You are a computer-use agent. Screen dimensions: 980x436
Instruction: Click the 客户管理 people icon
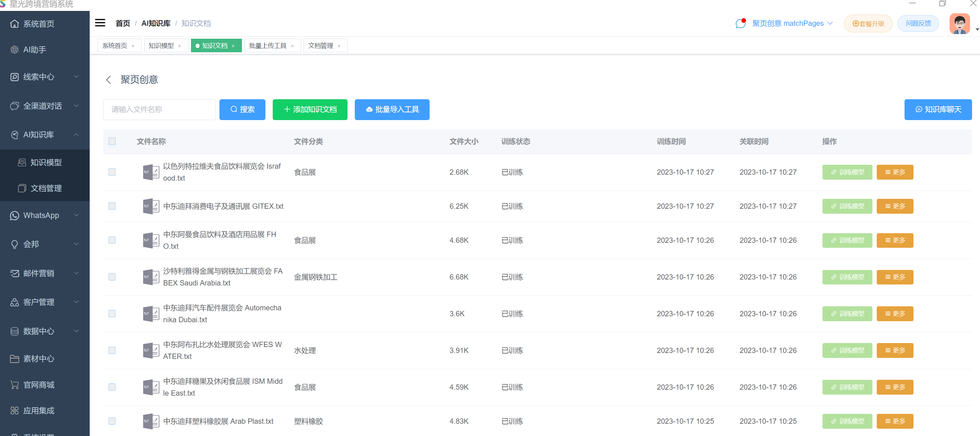[15, 302]
